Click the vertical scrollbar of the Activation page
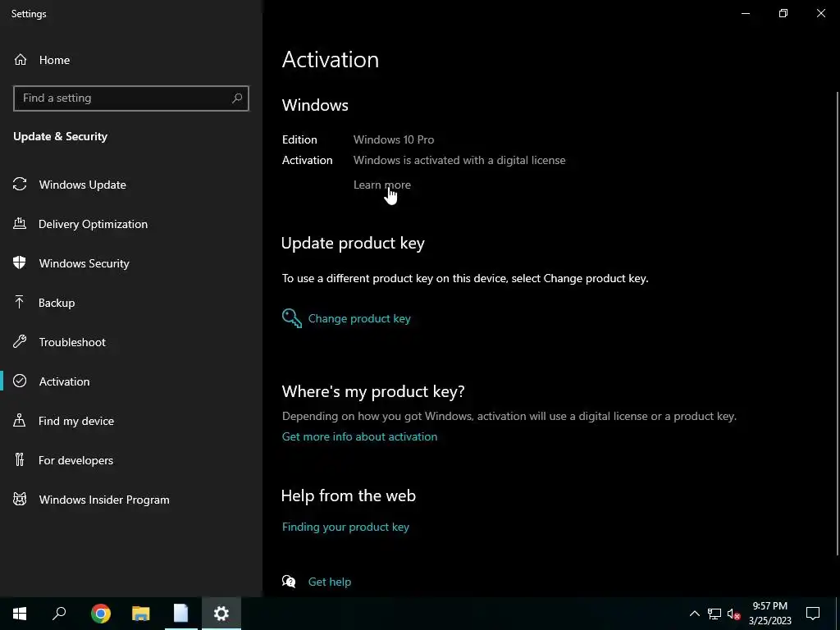This screenshot has width=840, height=630. pos(837,322)
